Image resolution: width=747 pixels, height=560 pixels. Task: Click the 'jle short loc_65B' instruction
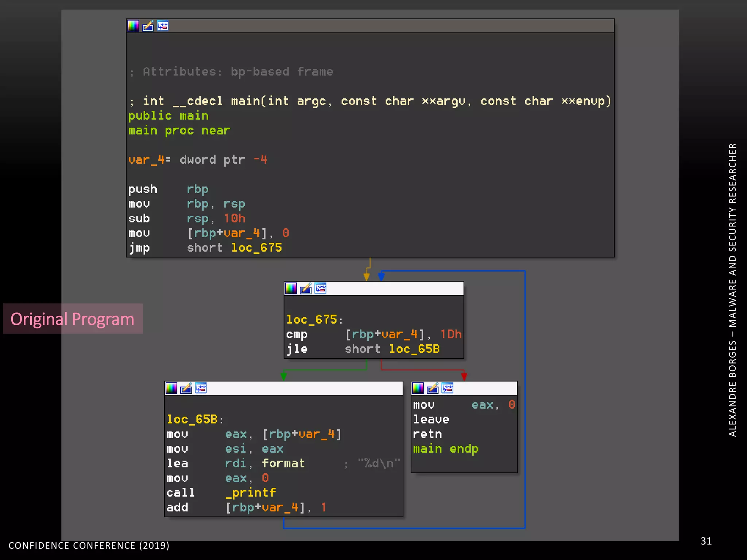click(x=363, y=349)
